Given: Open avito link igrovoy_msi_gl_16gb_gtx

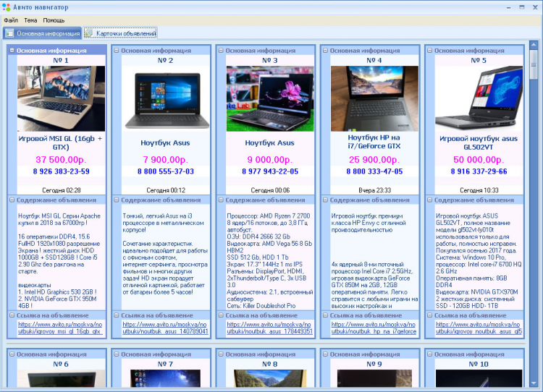Looking at the screenshot, I should pyautogui.click(x=60, y=328).
